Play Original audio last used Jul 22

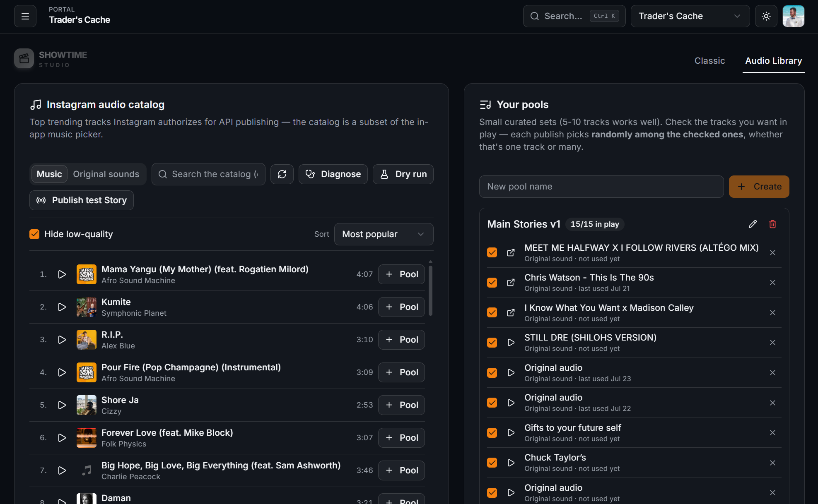(511, 403)
